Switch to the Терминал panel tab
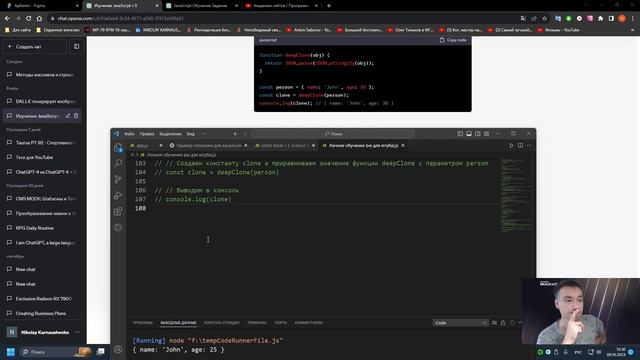This screenshot has width=640, height=360. pyautogui.click(x=257, y=323)
